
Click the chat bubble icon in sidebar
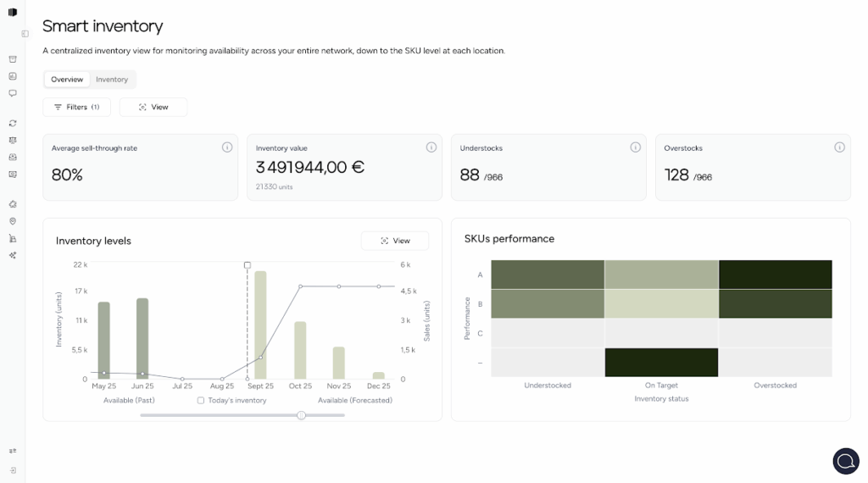pos(13,93)
